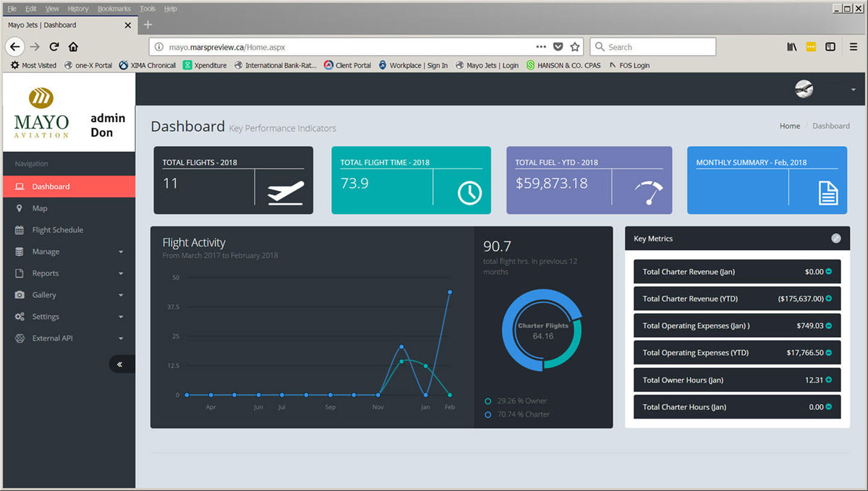
Task: Toggle the bookmark star in address bar
Action: [x=573, y=46]
